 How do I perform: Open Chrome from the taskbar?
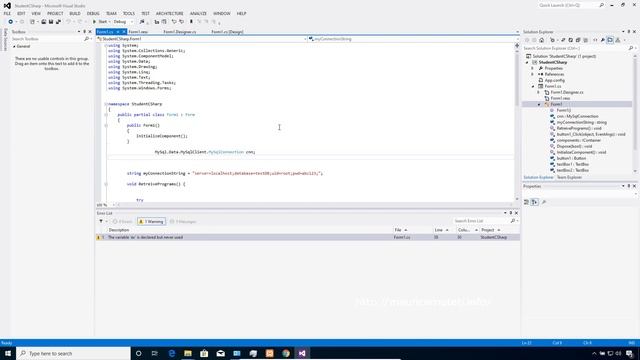pos(286,353)
